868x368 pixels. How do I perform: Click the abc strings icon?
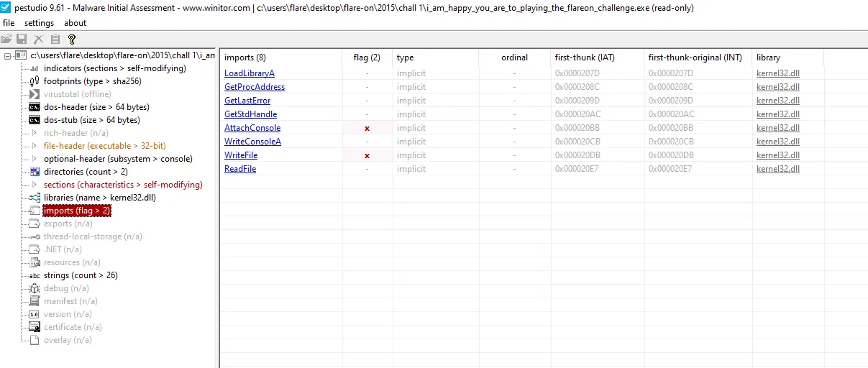[34, 275]
